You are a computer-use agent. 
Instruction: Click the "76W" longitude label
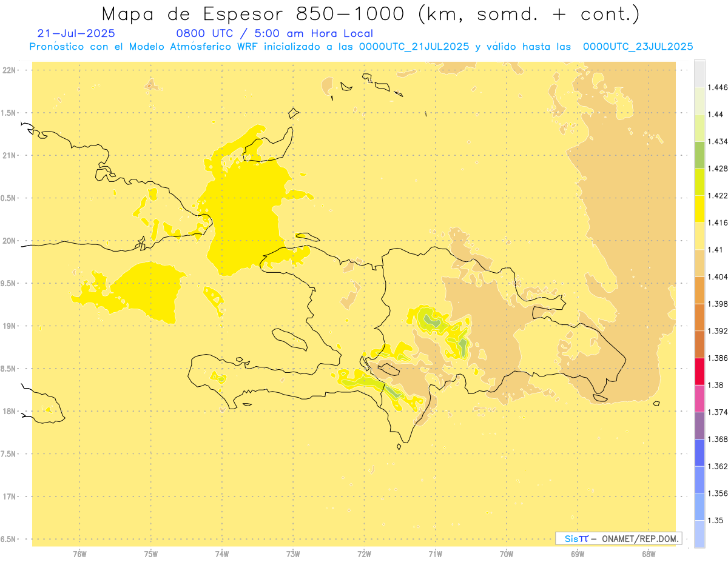[79, 554]
